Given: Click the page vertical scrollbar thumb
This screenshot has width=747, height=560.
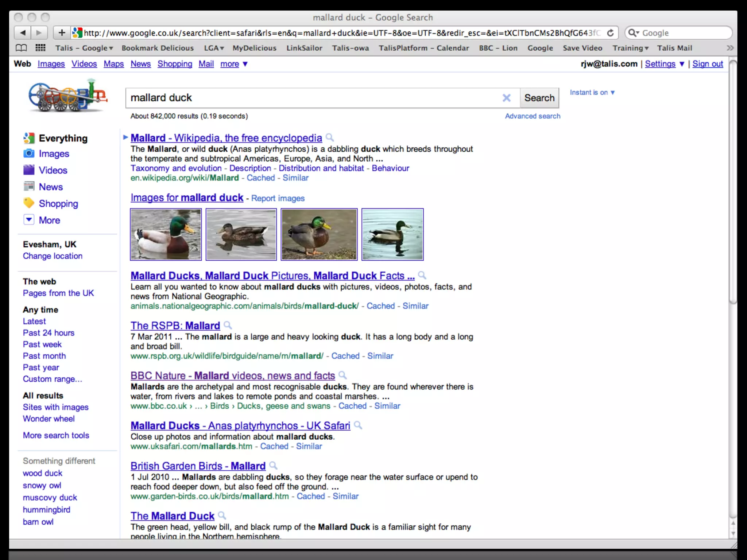Looking at the screenshot, I should pos(733,182).
